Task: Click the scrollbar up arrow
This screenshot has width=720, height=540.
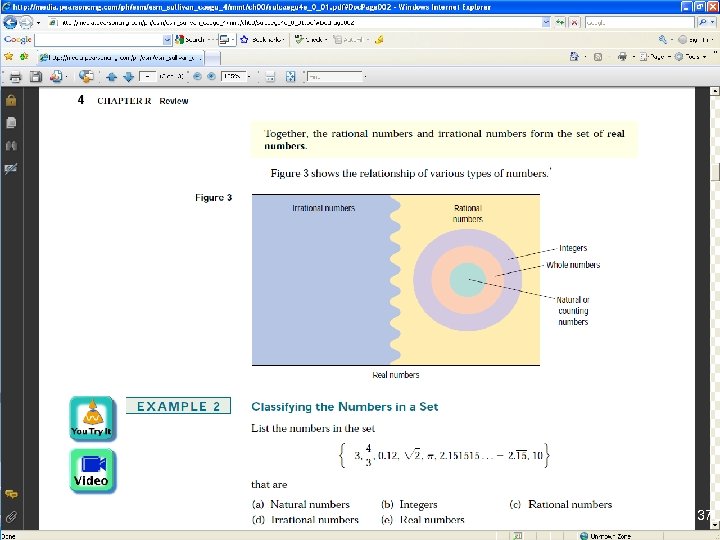Action: (715, 91)
